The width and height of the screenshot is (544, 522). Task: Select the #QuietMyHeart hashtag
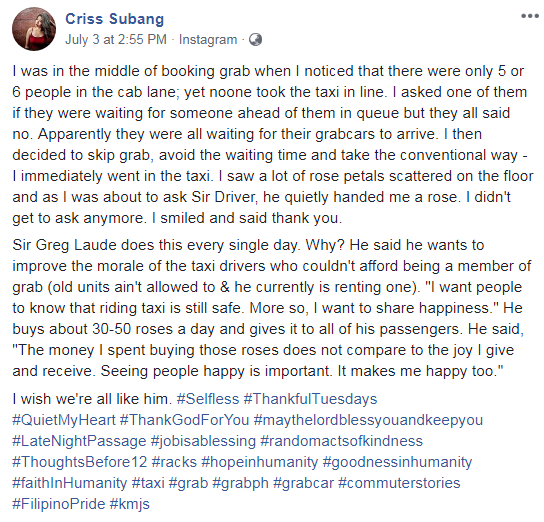click(64, 420)
